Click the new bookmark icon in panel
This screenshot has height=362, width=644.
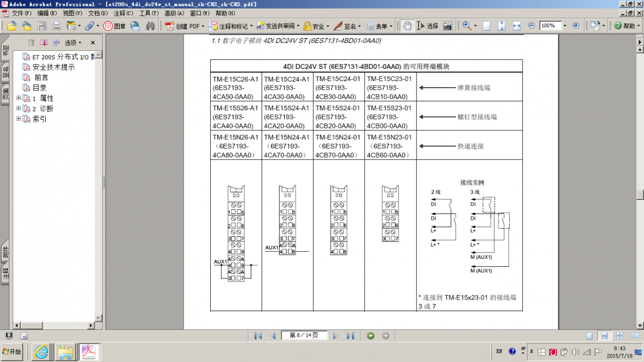click(x=44, y=43)
